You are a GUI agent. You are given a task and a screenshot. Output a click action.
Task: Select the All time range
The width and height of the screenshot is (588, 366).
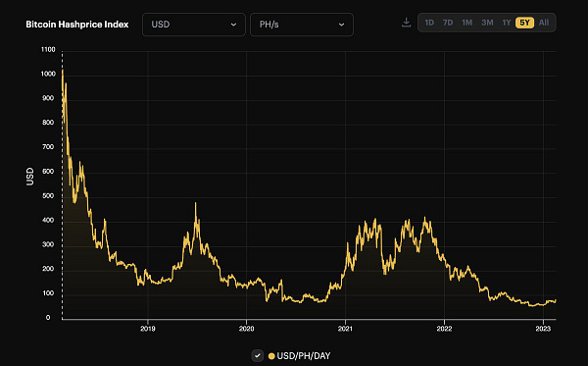(x=544, y=23)
